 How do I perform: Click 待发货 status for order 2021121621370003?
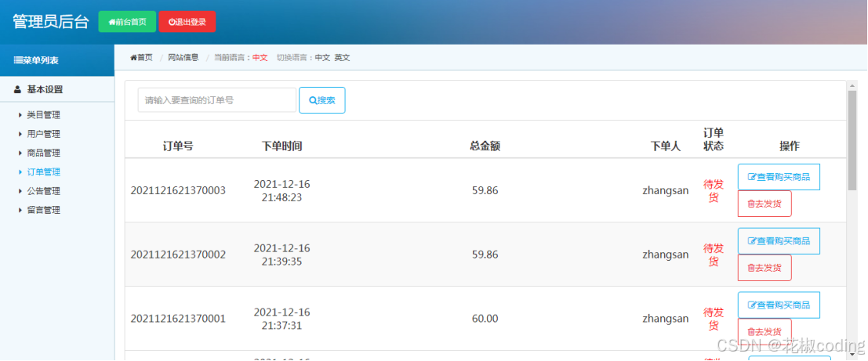tap(714, 191)
